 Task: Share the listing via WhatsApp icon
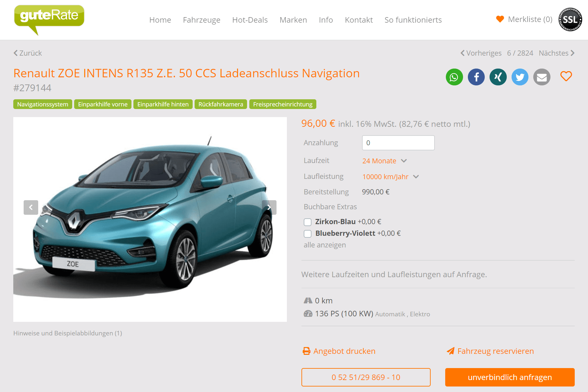pos(454,77)
